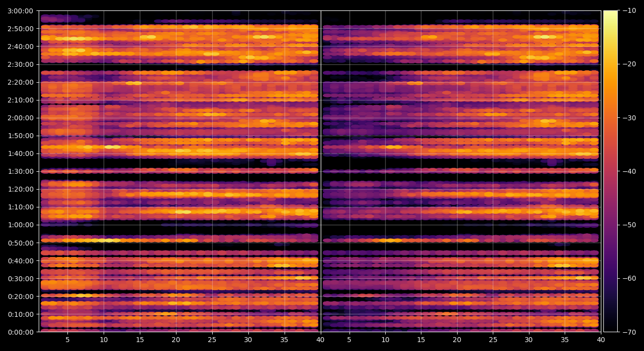Click the 1:50:00 y-axis tick label
This screenshot has height=351, width=644.
[x=20, y=136]
